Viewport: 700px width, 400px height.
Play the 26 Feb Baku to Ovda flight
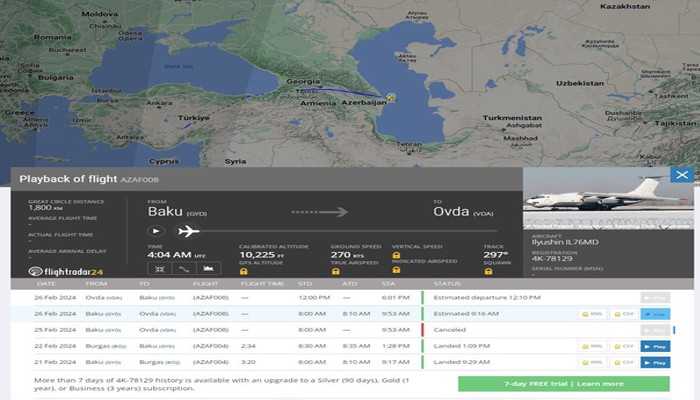tap(656, 313)
